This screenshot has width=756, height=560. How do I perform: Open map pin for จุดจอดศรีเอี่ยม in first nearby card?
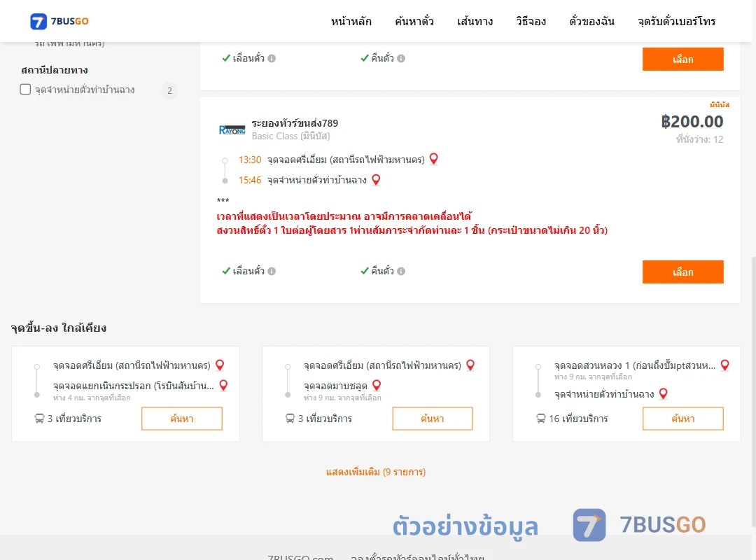[x=220, y=365]
